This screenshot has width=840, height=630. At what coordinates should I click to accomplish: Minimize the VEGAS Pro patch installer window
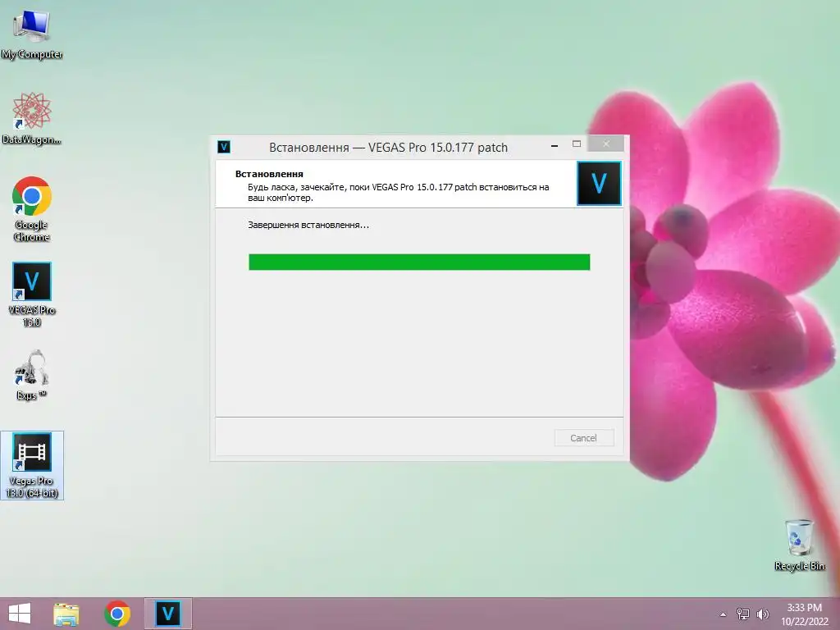click(555, 145)
